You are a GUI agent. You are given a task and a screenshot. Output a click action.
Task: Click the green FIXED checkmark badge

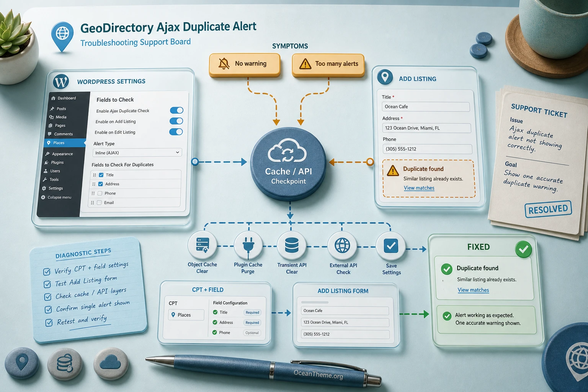click(x=523, y=249)
